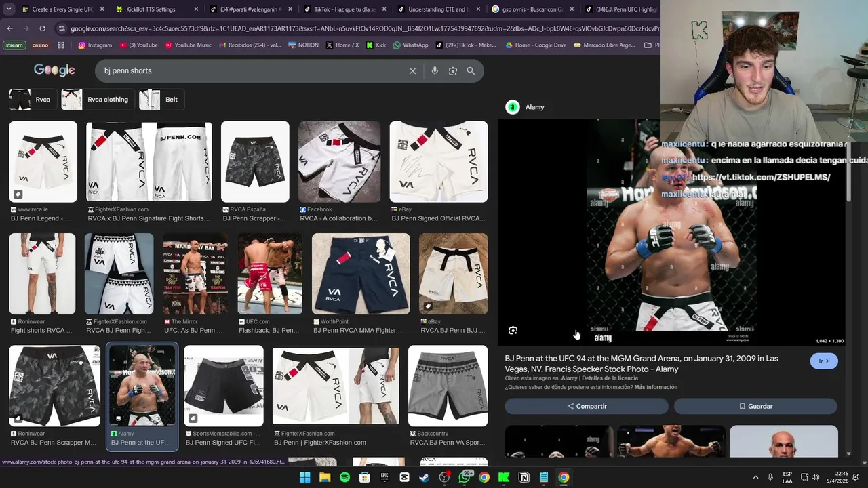Open Windows Start menu

tap(304, 477)
